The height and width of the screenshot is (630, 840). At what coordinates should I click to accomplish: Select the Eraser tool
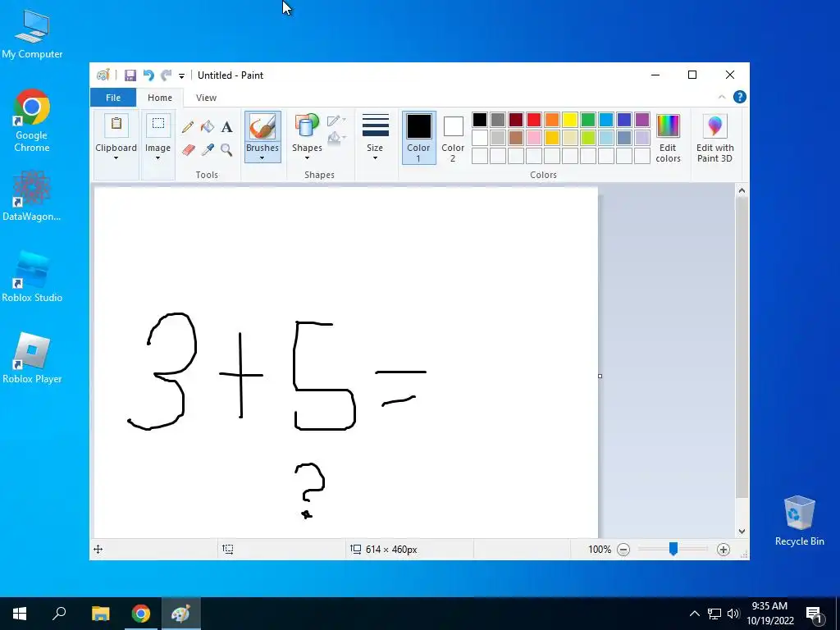[188, 149]
